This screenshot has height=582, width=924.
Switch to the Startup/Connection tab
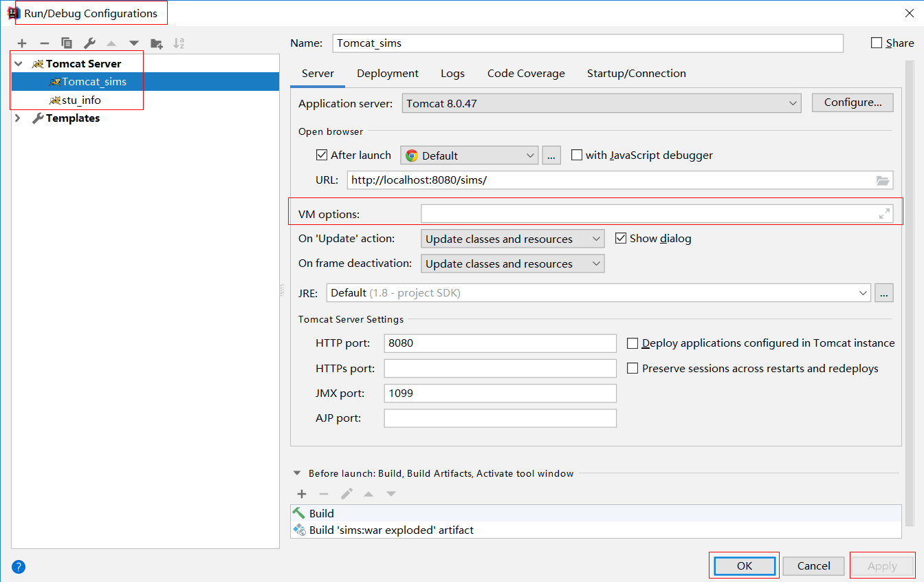[636, 74]
